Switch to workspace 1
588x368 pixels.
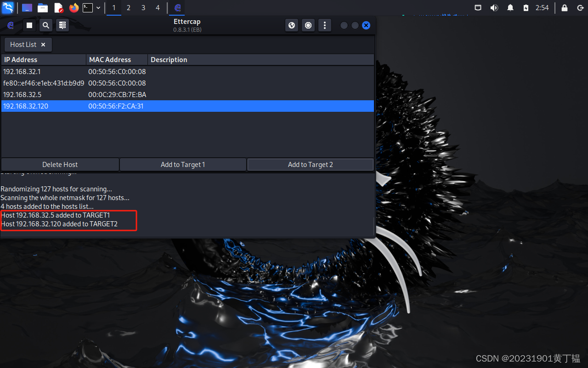click(x=114, y=8)
